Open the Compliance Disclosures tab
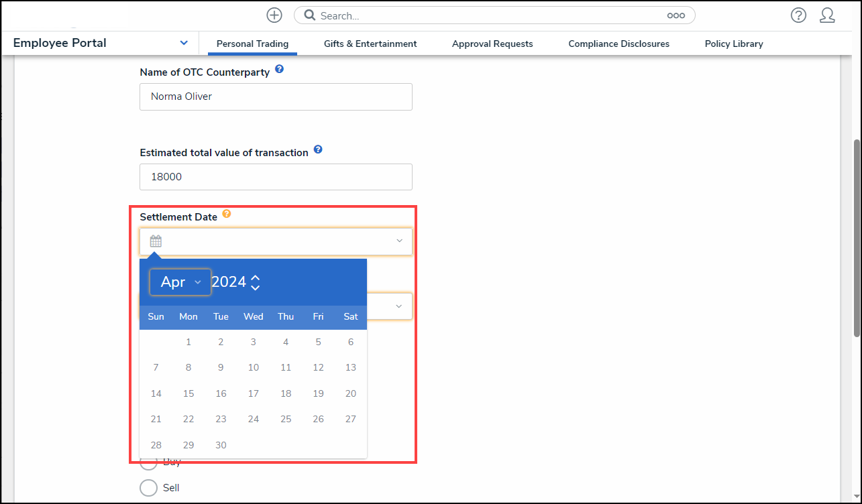Screen dimensions: 862x504 [618, 44]
